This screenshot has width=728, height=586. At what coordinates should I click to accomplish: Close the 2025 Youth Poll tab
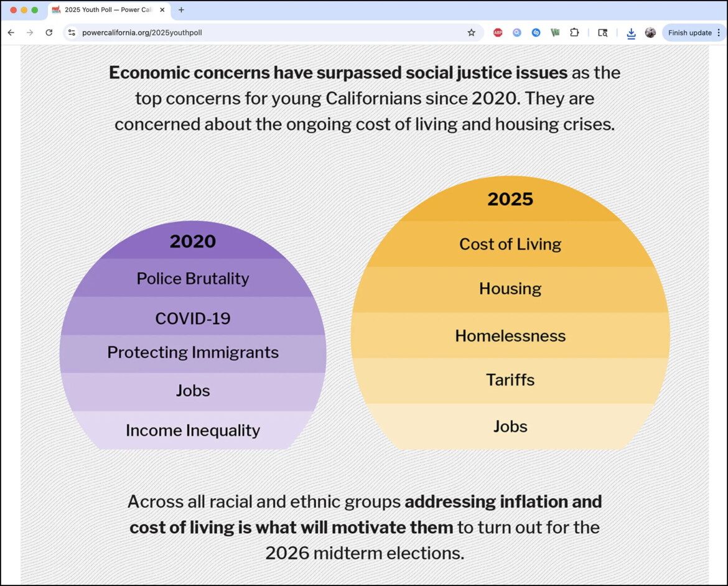point(162,10)
